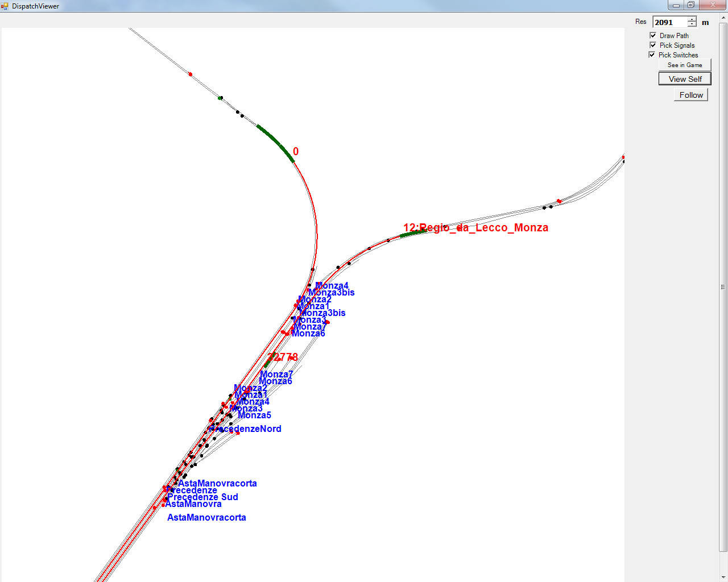
Task: Activate the Follow button
Action: [x=690, y=95]
